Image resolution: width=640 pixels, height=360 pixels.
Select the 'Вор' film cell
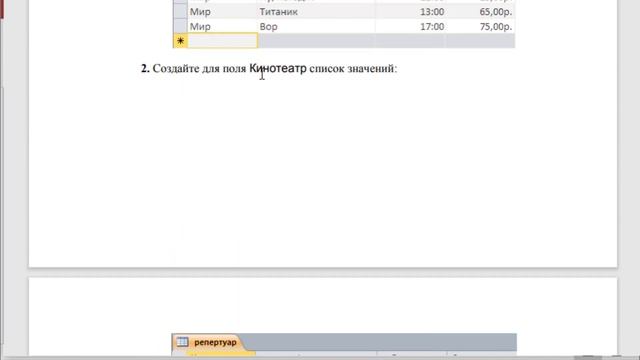tap(316, 27)
